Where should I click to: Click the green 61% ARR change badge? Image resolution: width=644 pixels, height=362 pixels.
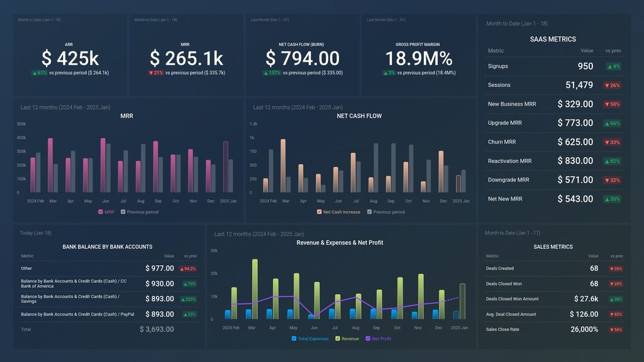pos(40,73)
